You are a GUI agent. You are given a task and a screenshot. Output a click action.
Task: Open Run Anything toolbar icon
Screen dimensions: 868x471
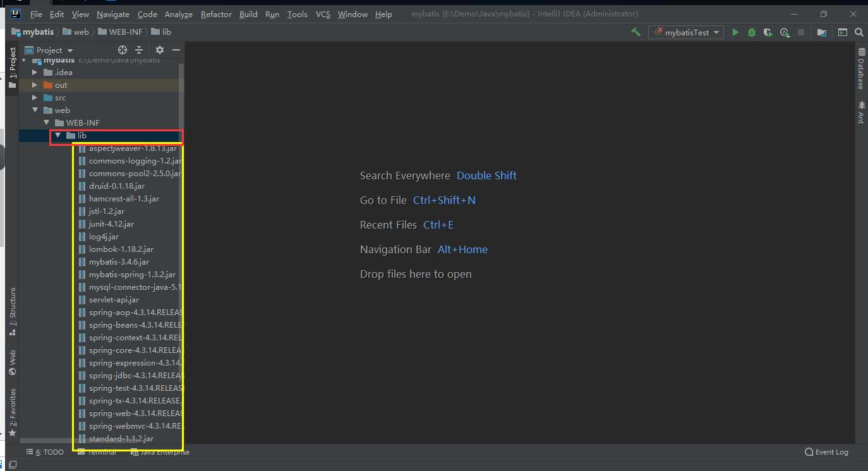click(843, 32)
